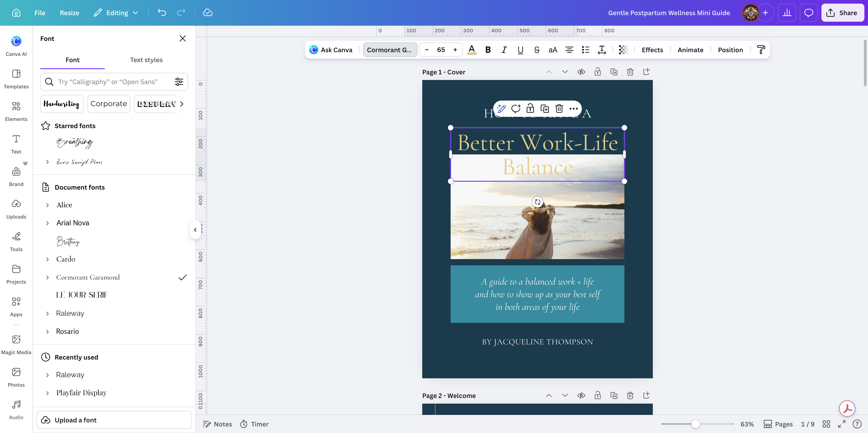Open font search filter options

coord(179,82)
